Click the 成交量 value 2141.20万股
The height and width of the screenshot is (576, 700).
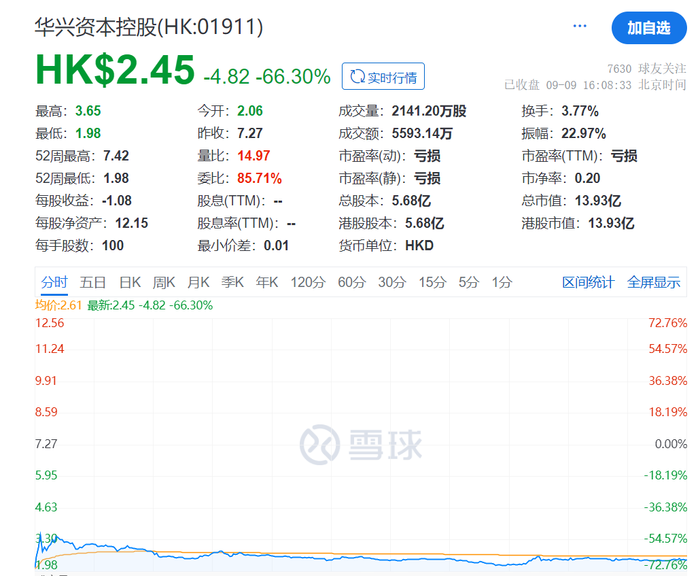pos(429,111)
